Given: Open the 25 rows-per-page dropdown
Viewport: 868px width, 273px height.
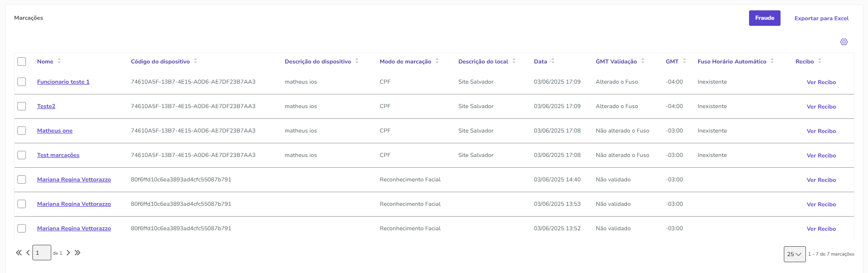Looking at the screenshot, I should [x=794, y=254].
